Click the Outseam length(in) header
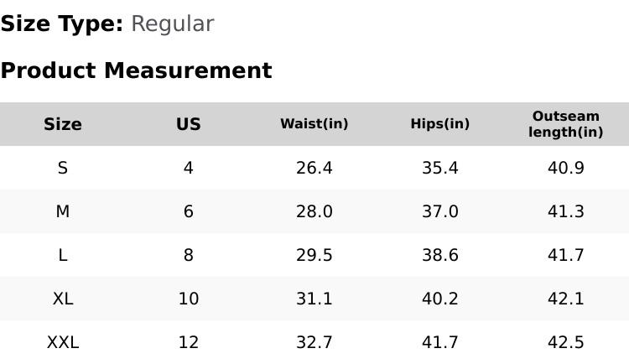Screen dimensions: 629x364 click(566, 124)
